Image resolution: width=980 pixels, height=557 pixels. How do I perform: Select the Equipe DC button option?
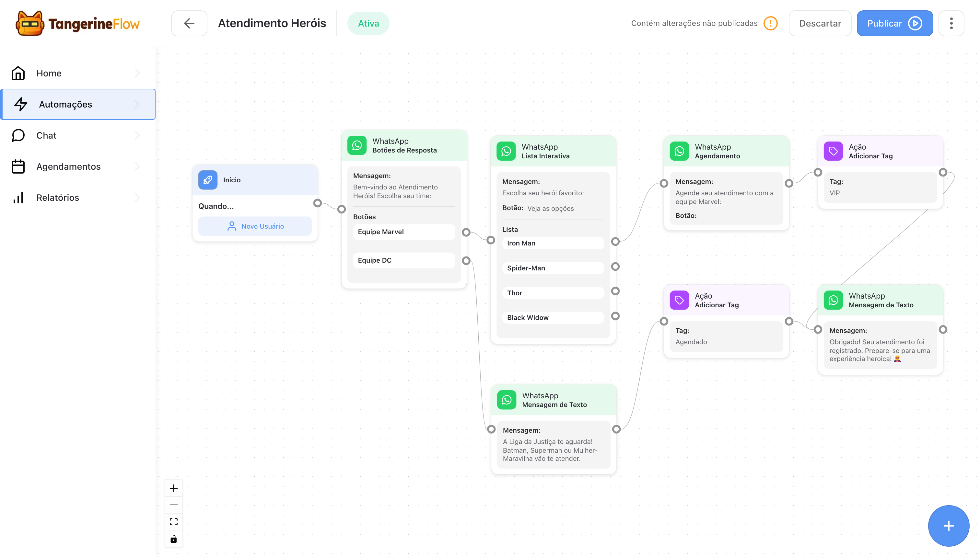pyautogui.click(x=404, y=260)
